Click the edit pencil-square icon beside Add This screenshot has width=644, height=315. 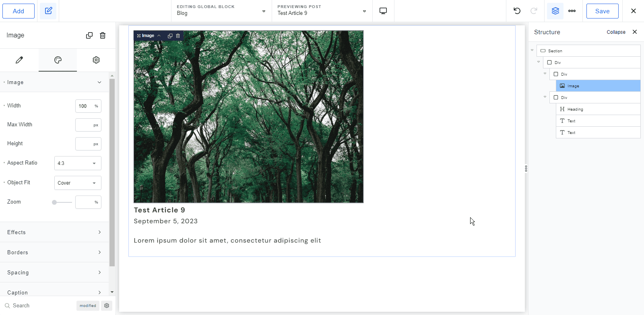(x=48, y=11)
